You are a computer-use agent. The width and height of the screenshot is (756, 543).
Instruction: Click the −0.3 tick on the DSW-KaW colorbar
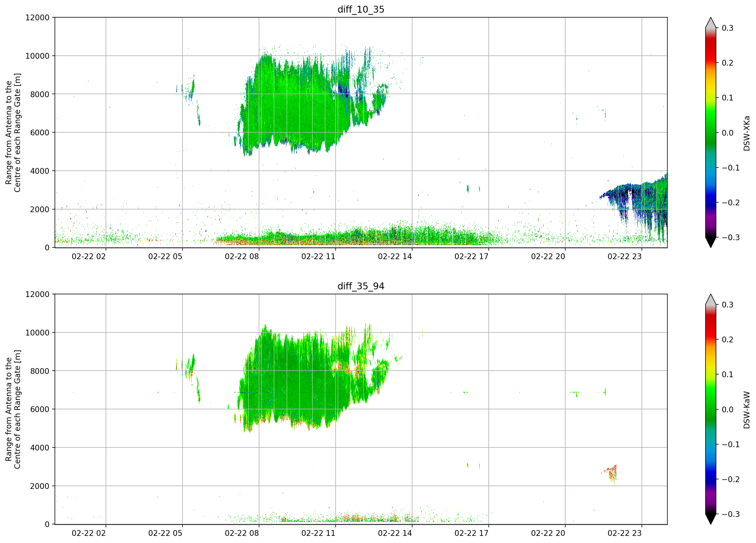[731, 514]
